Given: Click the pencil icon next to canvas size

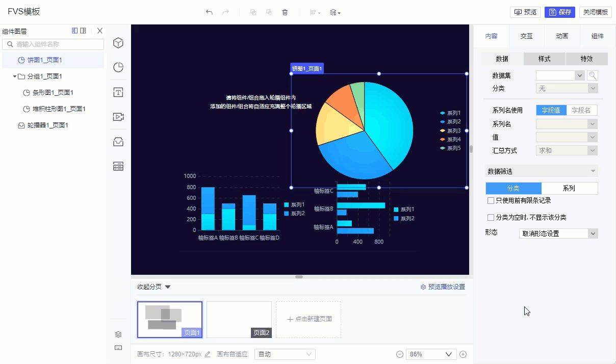Looking at the screenshot, I should (208, 354).
